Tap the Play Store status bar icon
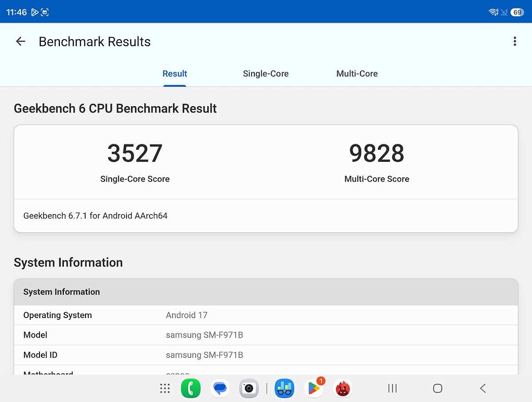This screenshot has height=402, width=532. [35, 12]
